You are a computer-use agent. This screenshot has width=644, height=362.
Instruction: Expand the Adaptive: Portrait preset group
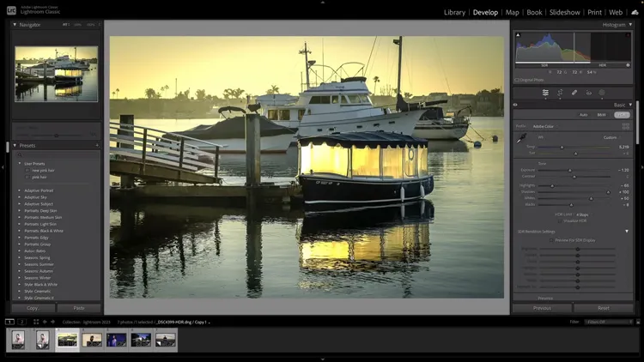[19, 190]
